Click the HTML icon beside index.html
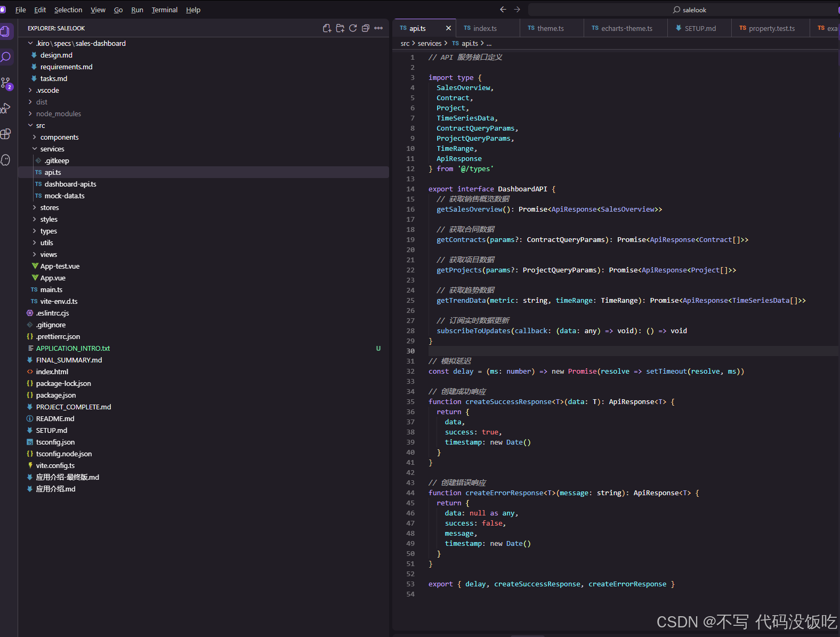Screen dimensions: 840x637 pyautogui.click(x=30, y=372)
